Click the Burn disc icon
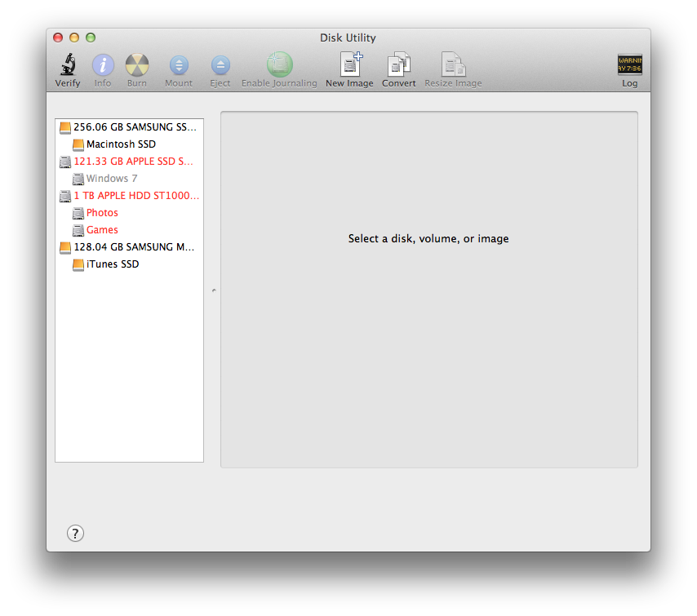The image size is (697, 616). tap(137, 65)
